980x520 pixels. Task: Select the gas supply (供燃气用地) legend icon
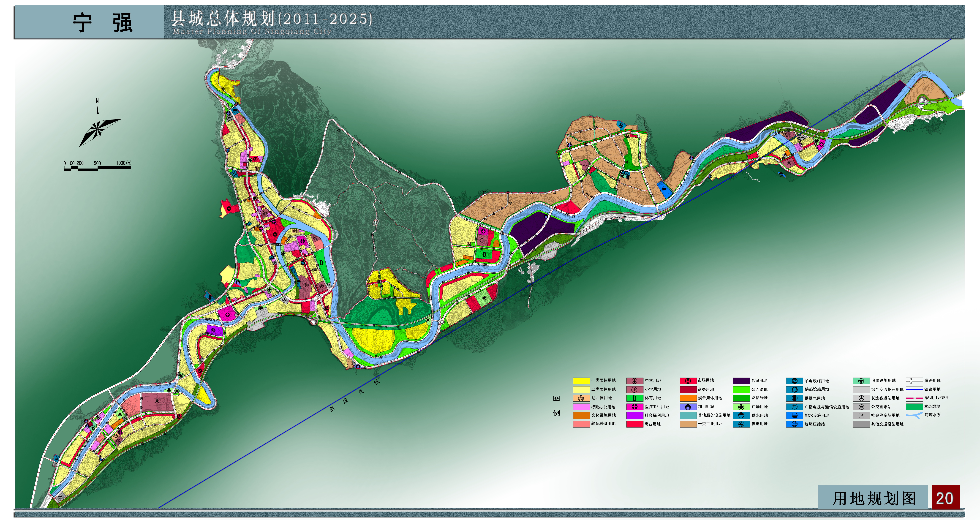pyautogui.click(x=794, y=398)
